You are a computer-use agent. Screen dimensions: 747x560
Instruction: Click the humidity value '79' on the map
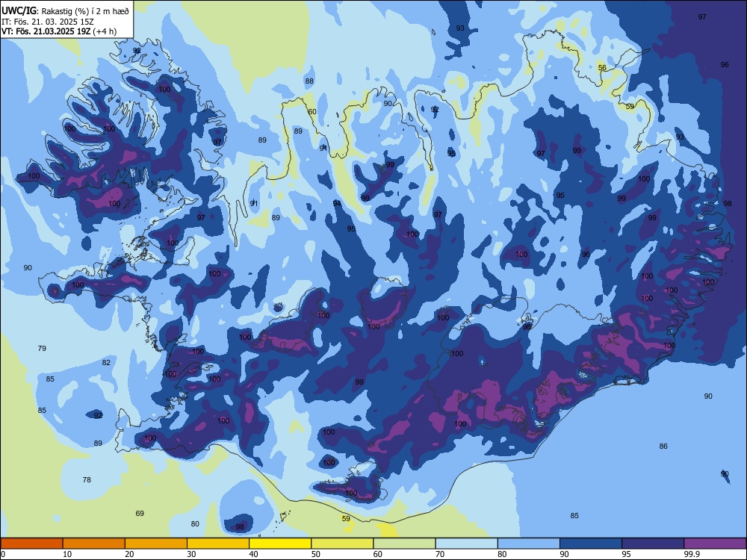(42, 349)
